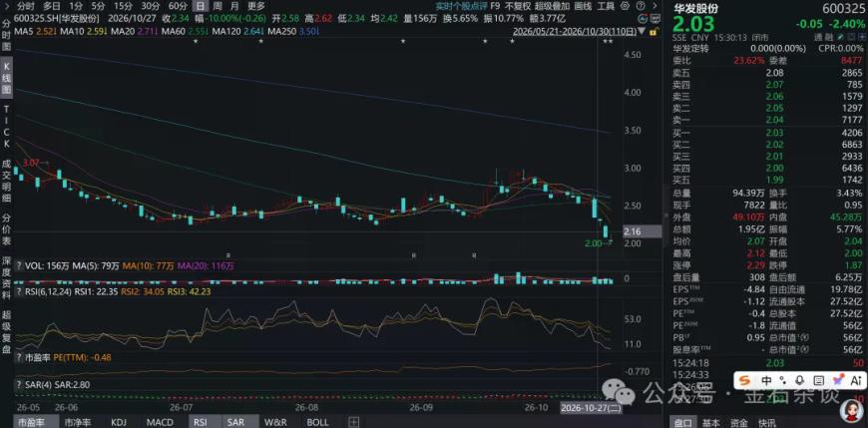This screenshot has height=428, width=868.
Task: Click the plus icon after BOLL tab
Action: point(354,422)
